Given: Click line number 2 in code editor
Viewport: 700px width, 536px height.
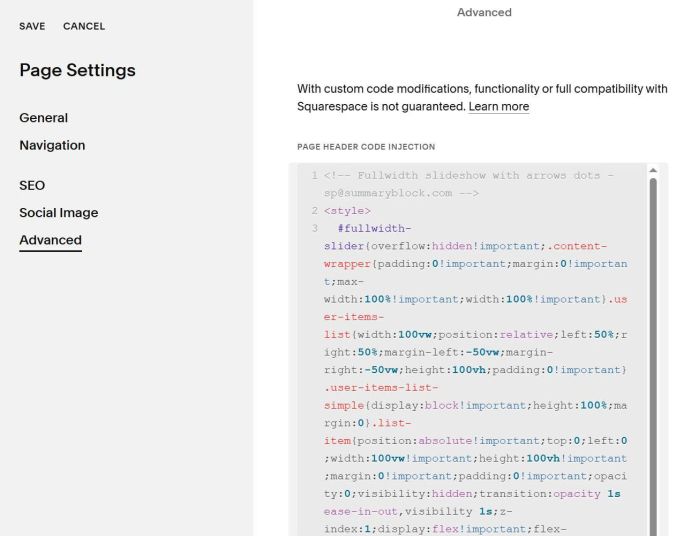Looking at the screenshot, I should click(314, 211).
